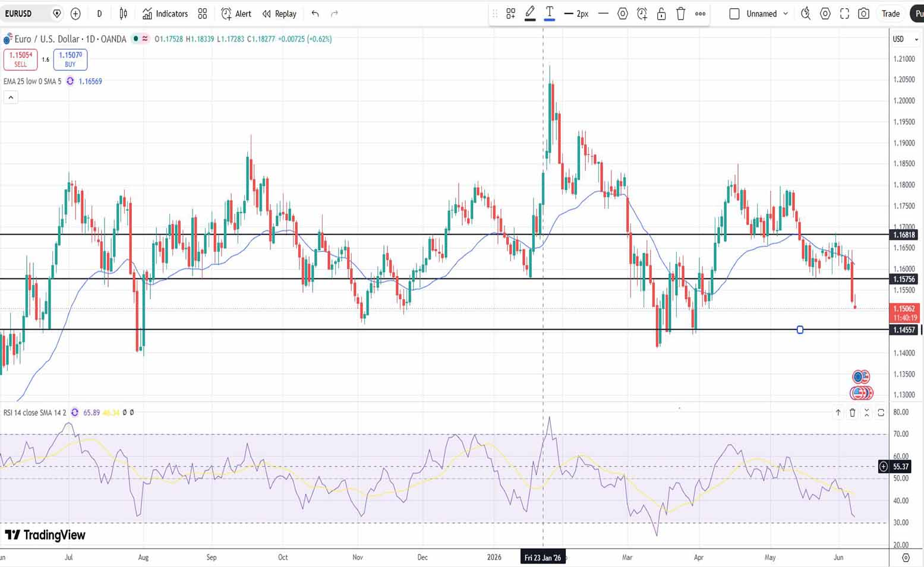This screenshot has height=567, width=924.
Task: Open the Indicators dialog
Action: (x=165, y=13)
